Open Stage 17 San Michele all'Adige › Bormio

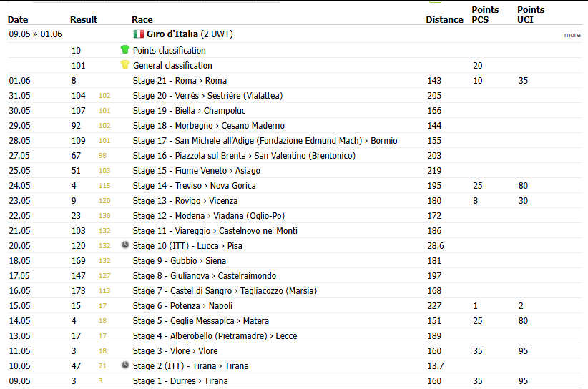(x=265, y=141)
